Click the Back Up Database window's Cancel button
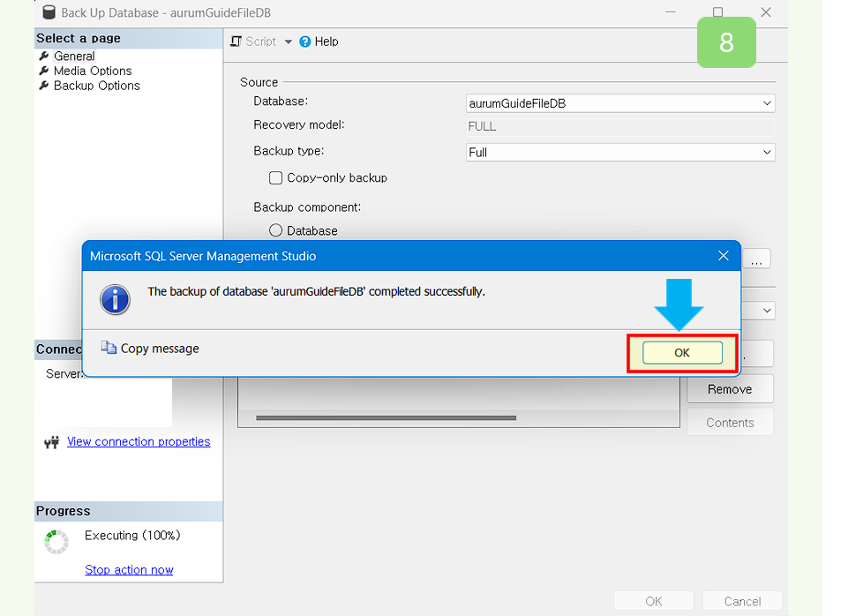Viewport: 863px width, 616px height. coord(742,601)
